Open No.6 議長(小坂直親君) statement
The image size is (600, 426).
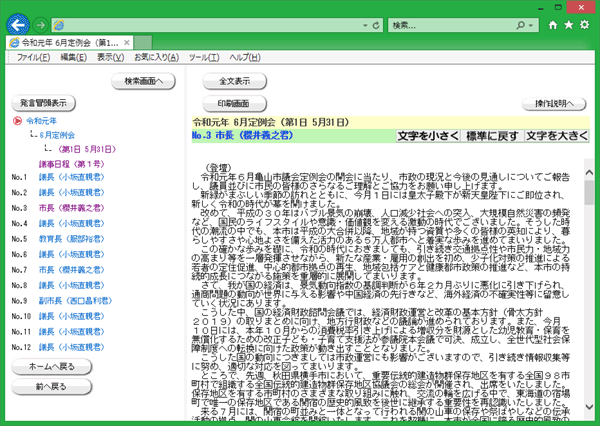72,255
